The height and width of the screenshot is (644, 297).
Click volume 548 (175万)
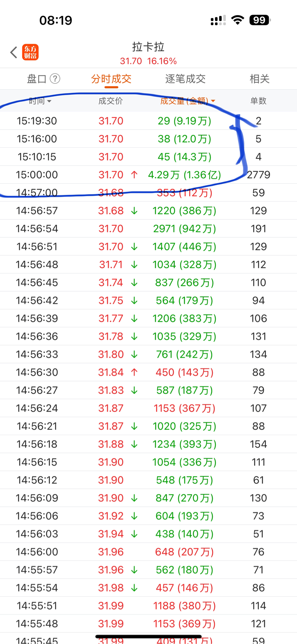click(x=184, y=480)
